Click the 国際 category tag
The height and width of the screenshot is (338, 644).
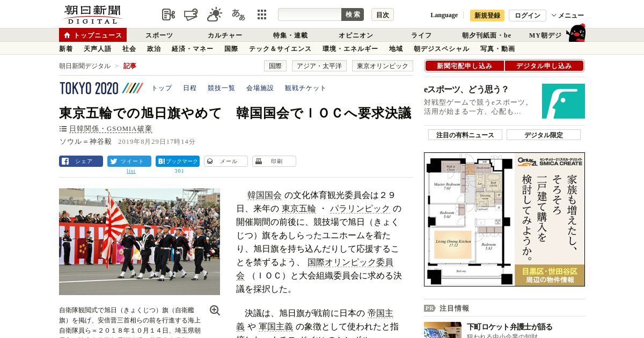(x=275, y=66)
